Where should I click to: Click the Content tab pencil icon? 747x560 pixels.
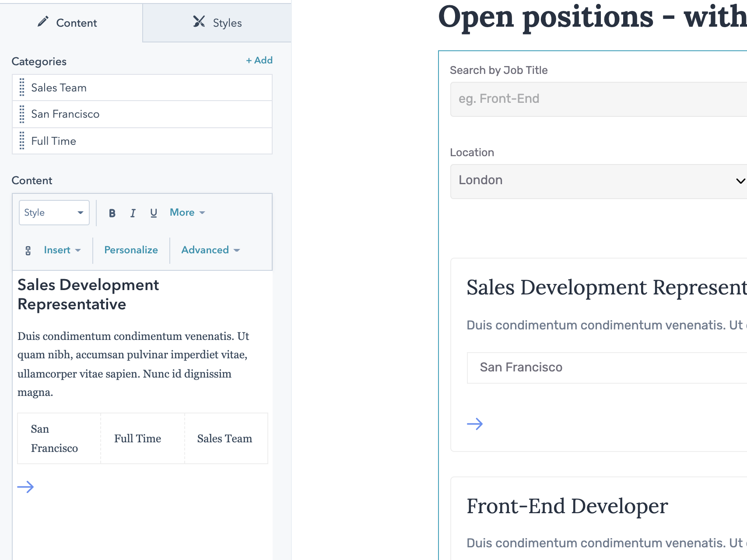tap(43, 22)
